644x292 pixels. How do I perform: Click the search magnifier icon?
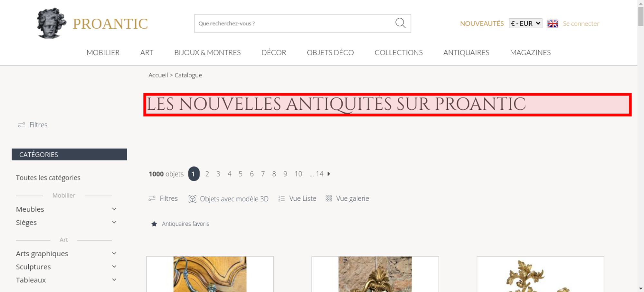click(x=400, y=23)
